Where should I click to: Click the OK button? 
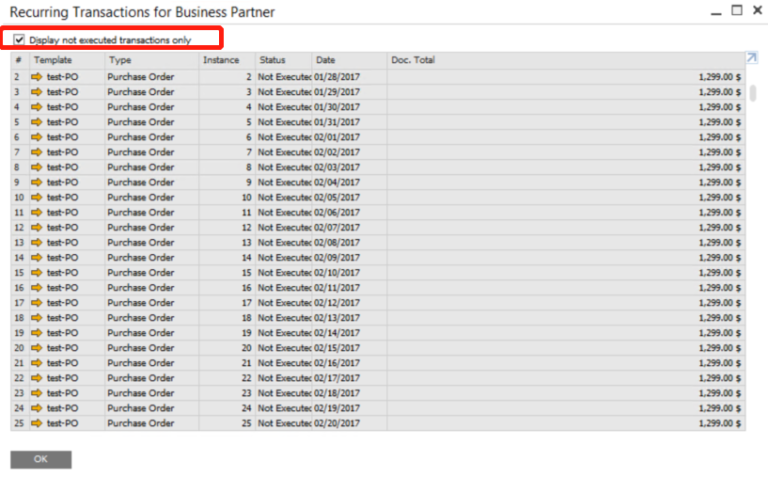[41, 459]
